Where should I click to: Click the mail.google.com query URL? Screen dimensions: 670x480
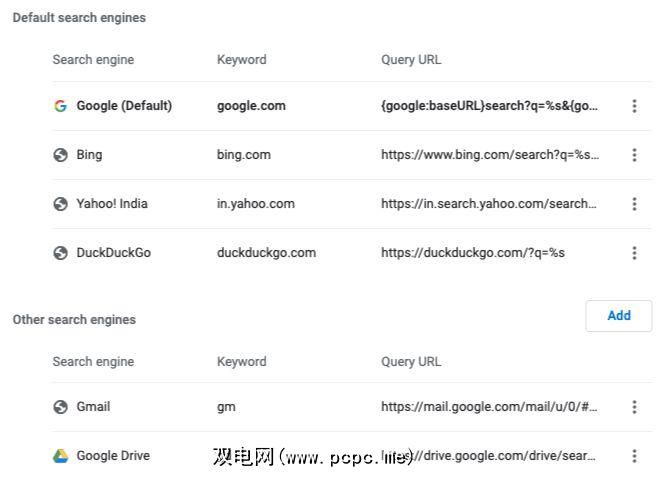click(x=489, y=406)
